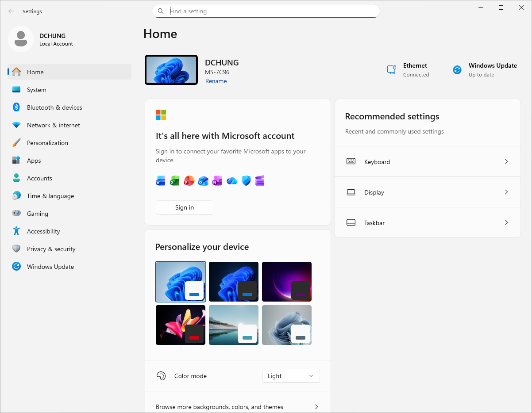
Task: Click the Defender shield app icon
Action: click(246, 180)
